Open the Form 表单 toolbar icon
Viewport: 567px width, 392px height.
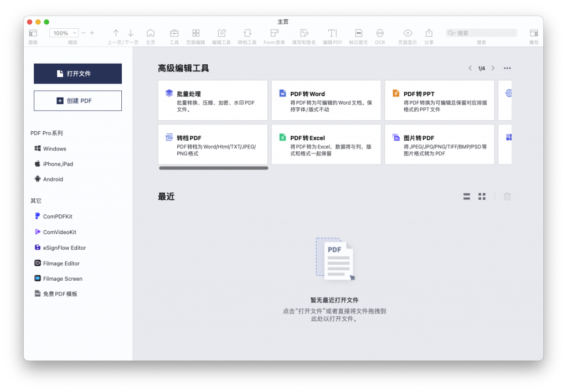275,33
